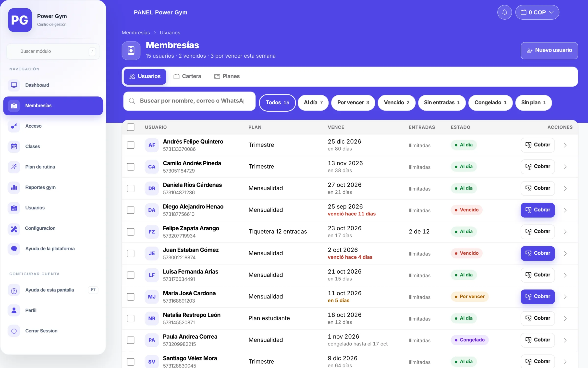Open the 0 COP wallet dropdown

click(x=537, y=12)
